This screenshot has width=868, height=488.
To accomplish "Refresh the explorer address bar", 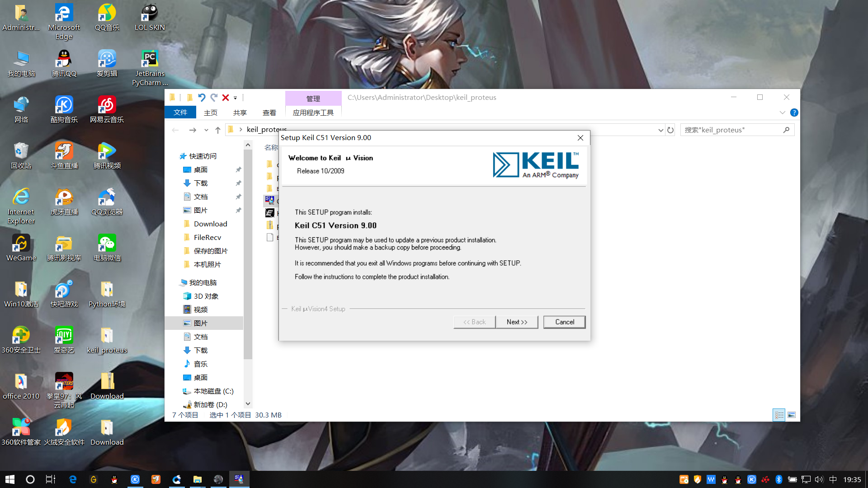I will click(x=670, y=130).
